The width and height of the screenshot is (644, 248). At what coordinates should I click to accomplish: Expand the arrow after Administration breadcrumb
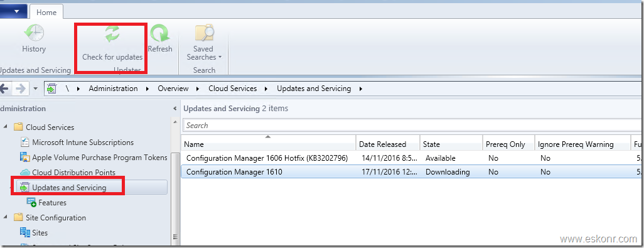[148, 89]
